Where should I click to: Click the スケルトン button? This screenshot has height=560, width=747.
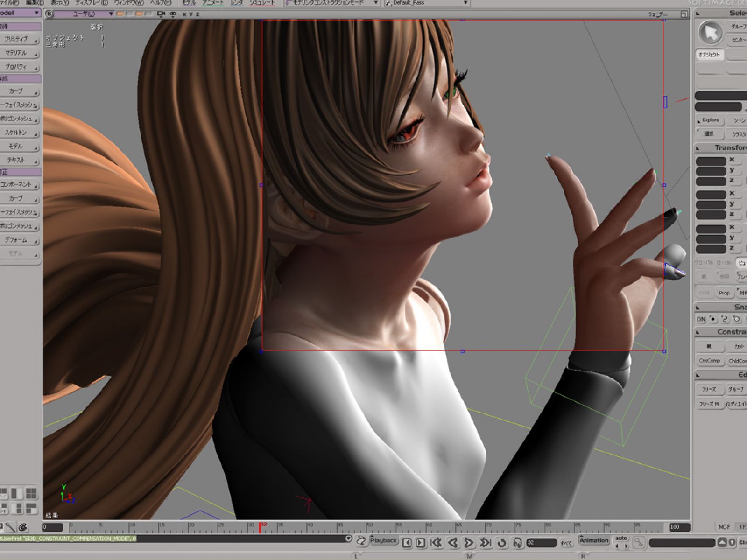[x=19, y=133]
